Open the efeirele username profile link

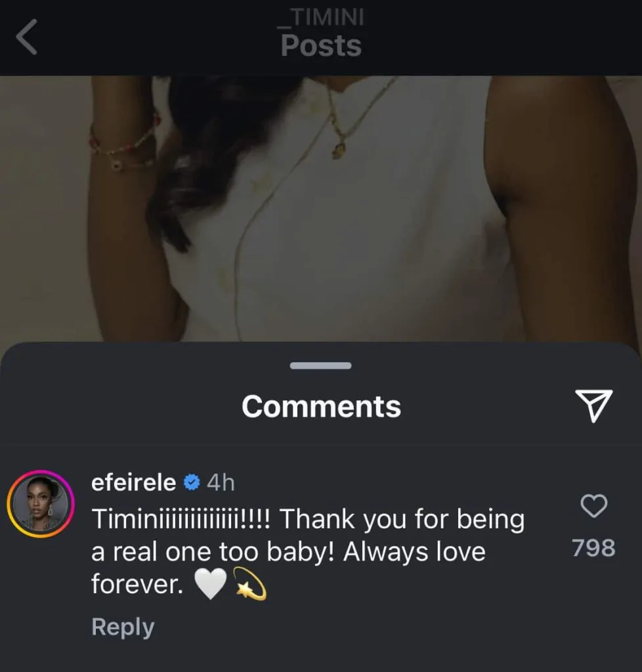click(x=134, y=483)
